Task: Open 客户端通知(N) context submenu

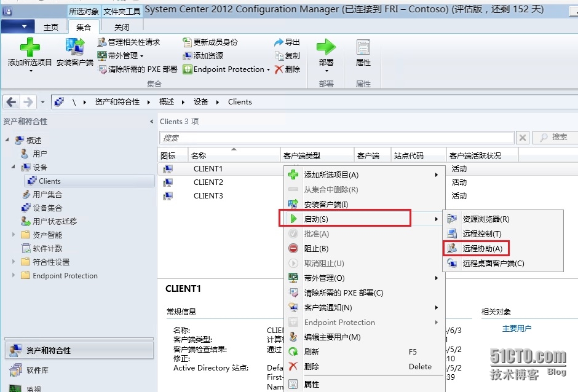Action: point(364,307)
